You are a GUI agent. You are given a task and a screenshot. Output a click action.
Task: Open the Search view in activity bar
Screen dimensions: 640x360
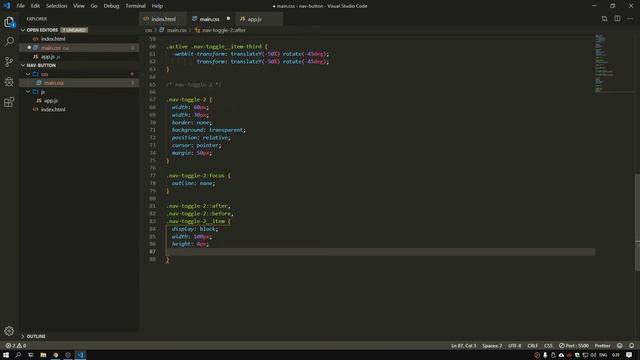pos(9,42)
